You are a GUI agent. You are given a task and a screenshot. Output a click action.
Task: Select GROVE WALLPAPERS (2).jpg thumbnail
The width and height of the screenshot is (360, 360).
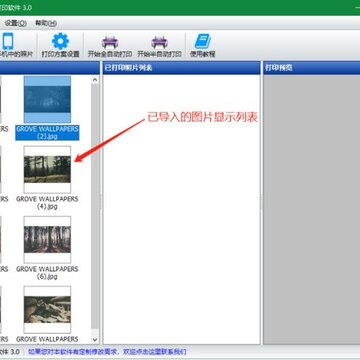47,100
